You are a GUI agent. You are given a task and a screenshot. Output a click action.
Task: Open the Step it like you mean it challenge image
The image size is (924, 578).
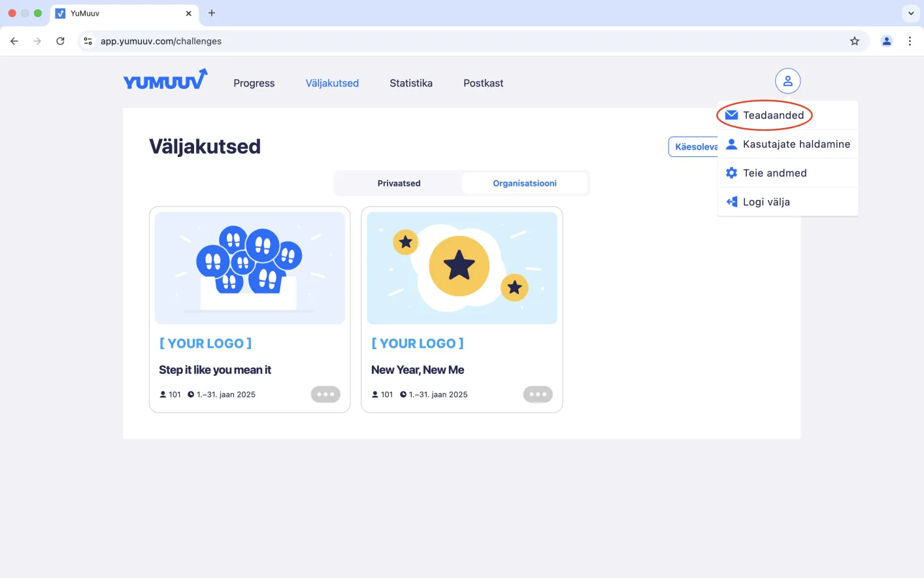(x=250, y=268)
